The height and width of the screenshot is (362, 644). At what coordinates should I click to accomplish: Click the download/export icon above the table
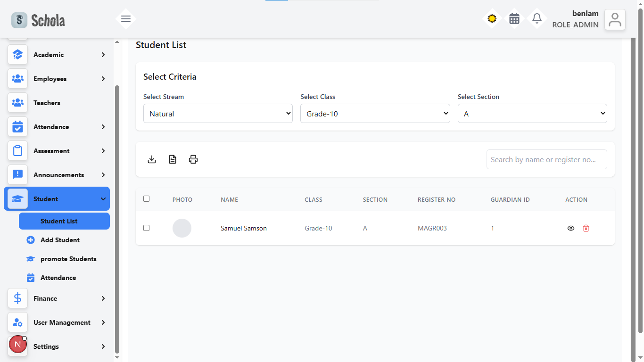[x=152, y=159]
